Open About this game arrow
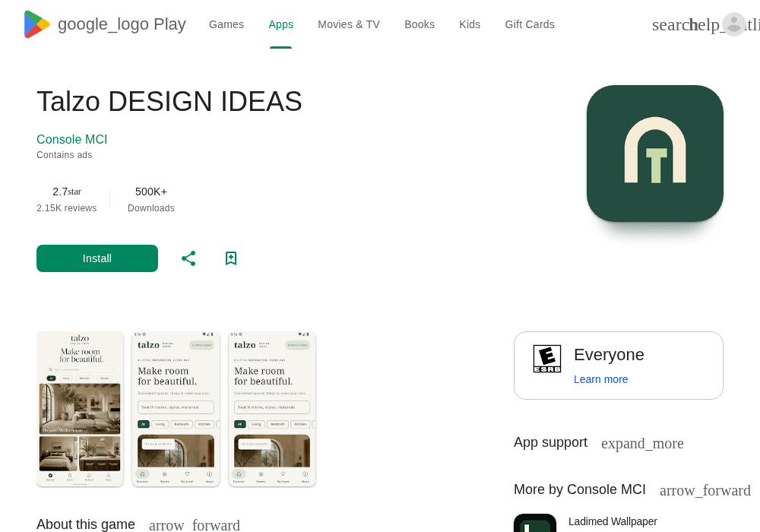The height and width of the screenshot is (532, 760). tap(195, 524)
